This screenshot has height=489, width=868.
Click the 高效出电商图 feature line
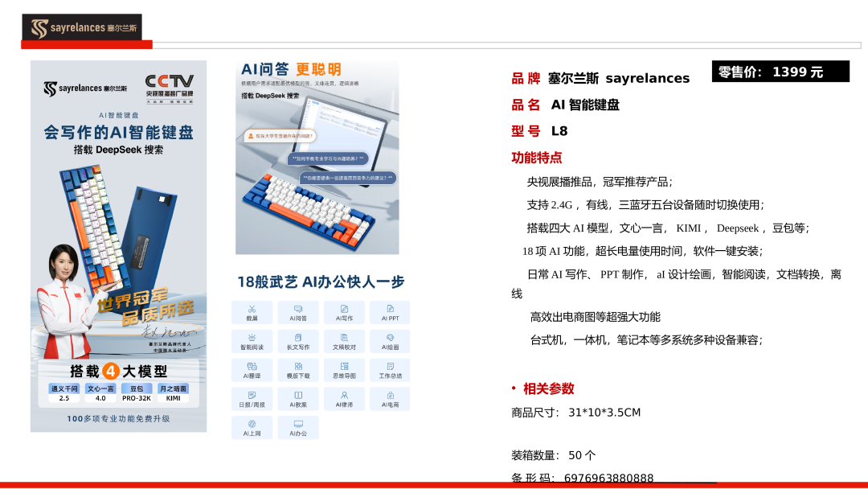coord(595,318)
